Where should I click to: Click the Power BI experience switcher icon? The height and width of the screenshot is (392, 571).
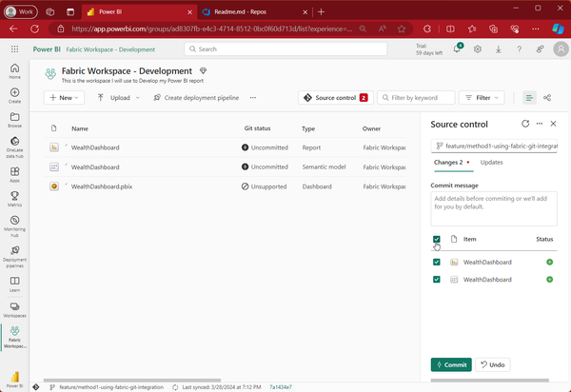click(14, 380)
